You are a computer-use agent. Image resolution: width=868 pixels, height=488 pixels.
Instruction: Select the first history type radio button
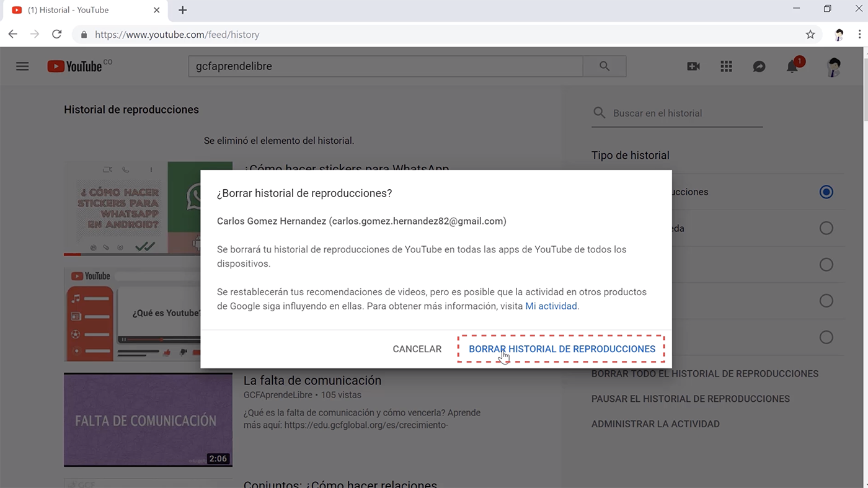(826, 192)
